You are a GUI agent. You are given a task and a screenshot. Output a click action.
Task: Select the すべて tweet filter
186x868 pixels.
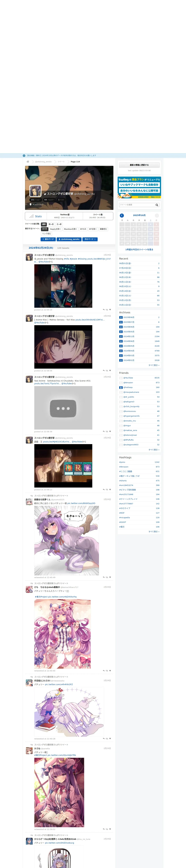(45, 229)
